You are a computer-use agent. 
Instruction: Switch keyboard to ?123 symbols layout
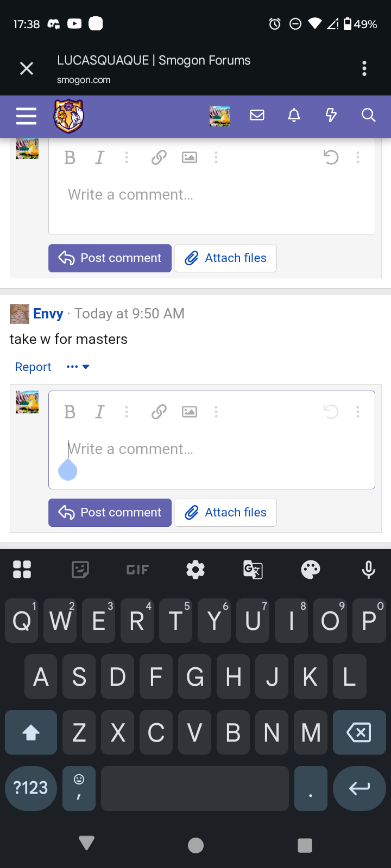point(31,788)
